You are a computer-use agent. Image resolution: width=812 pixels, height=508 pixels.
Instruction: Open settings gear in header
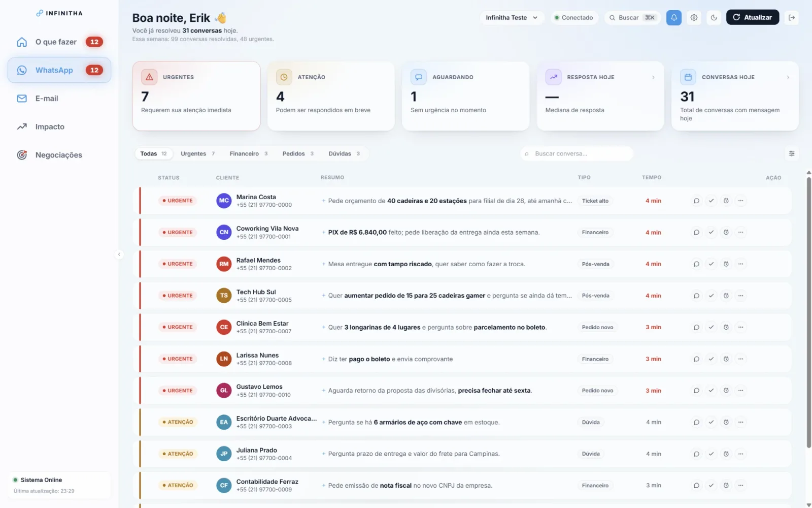(x=694, y=17)
